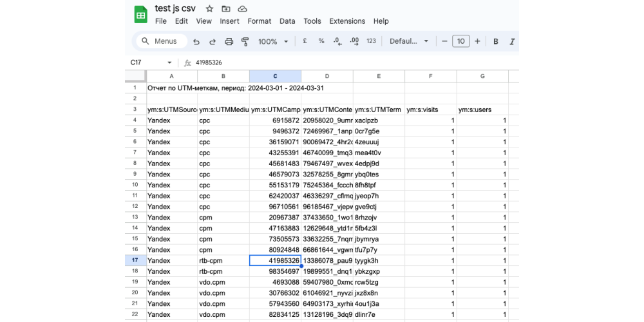
Task: Click the ym:s:users header cell
Action: pyautogui.click(x=482, y=109)
